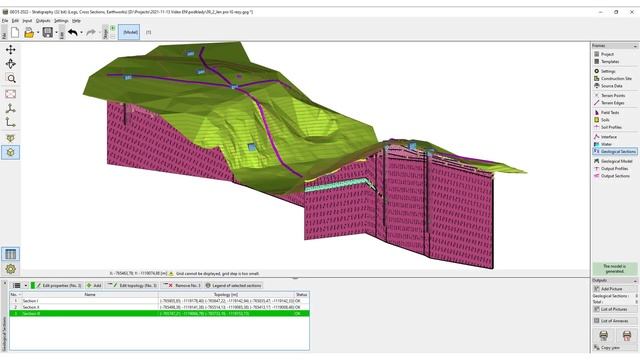The image size is (640, 360).
Task: Redo the undone action
Action: (x=91, y=32)
